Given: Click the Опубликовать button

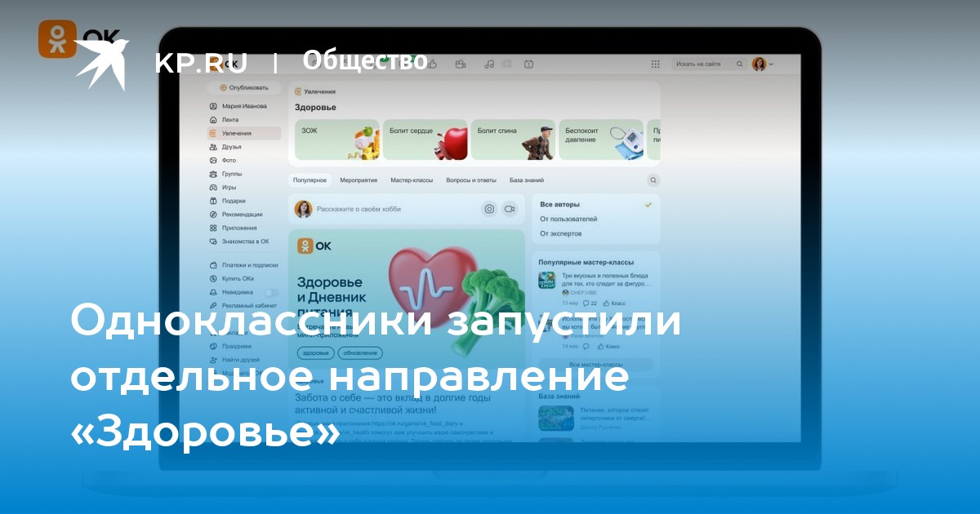Looking at the screenshot, I should pyautogui.click(x=243, y=87).
